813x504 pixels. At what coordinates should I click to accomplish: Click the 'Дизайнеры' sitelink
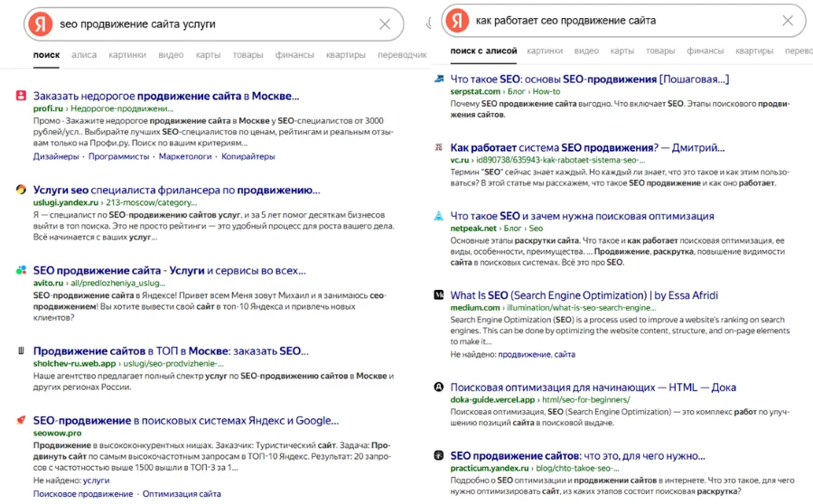[x=56, y=156]
